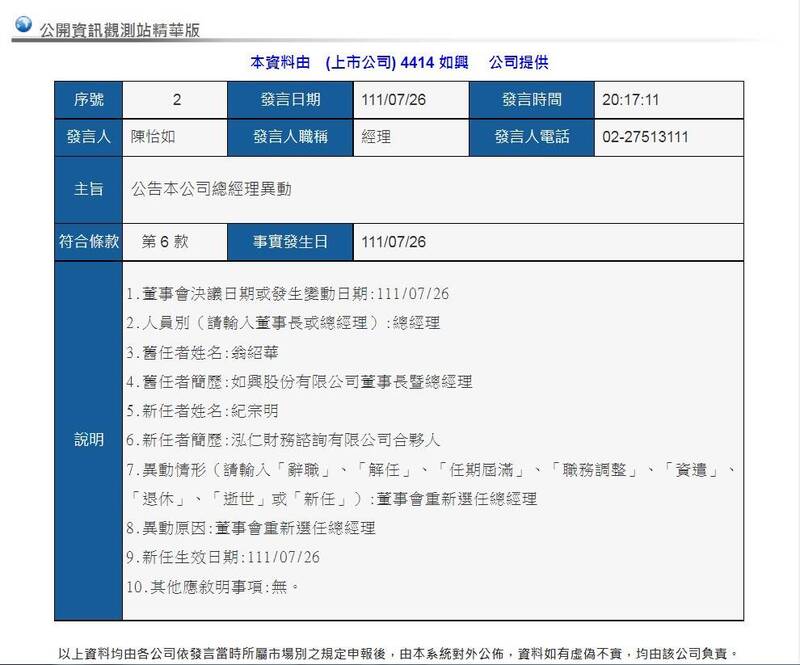This screenshot has height=665, width=800.
Task: Click line 9 新任生效日期 111/07/26
Action: (x=223, y=557)
